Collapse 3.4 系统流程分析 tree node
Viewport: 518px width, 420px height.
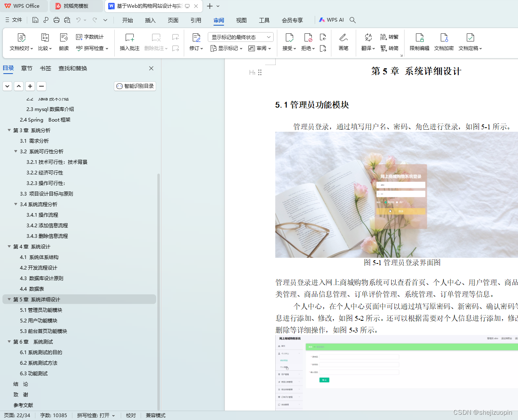coord(16,204)
